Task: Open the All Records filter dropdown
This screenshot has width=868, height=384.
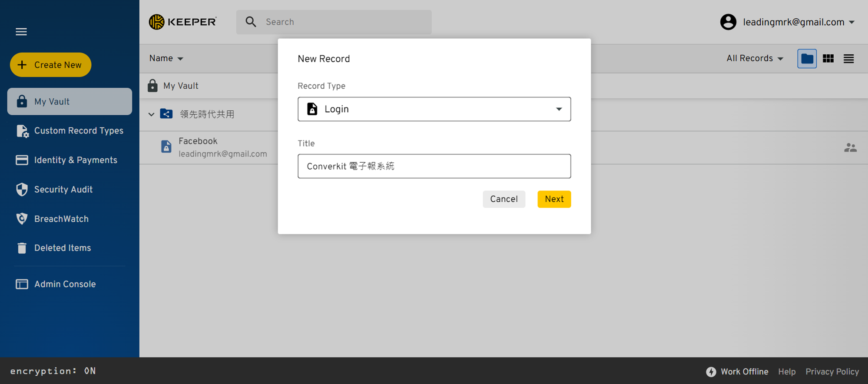Action: pos(755,59)
